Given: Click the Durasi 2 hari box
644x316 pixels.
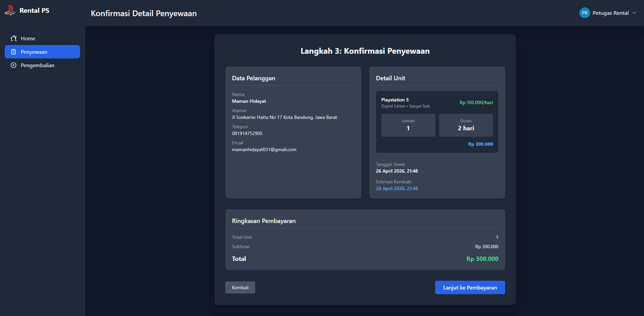Looking at the screenshot, I should tap(466, 125).
